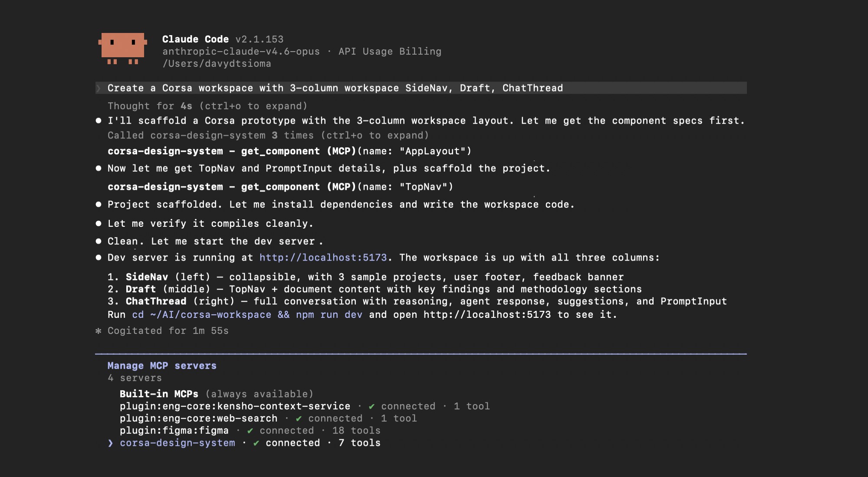The height and width of the screenshot is (477, 868).
Task: Click bullet beside 'I'll scaffold a Corsa prototype'
Action: pyautogui.click(x=99, y=121)
